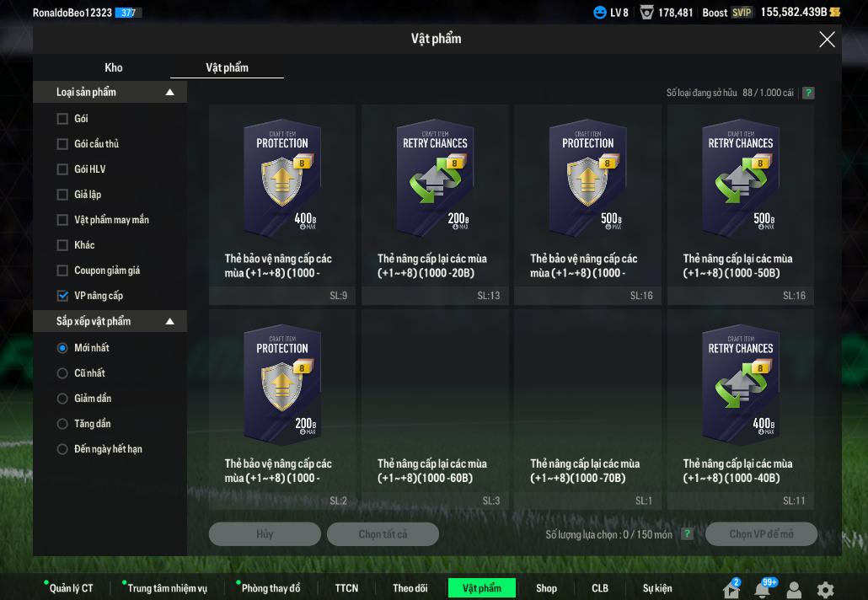Viewport: 868px width, 600px height.
Task: Uncheck the VP nâng cấp filter
Action: [62, 296]
